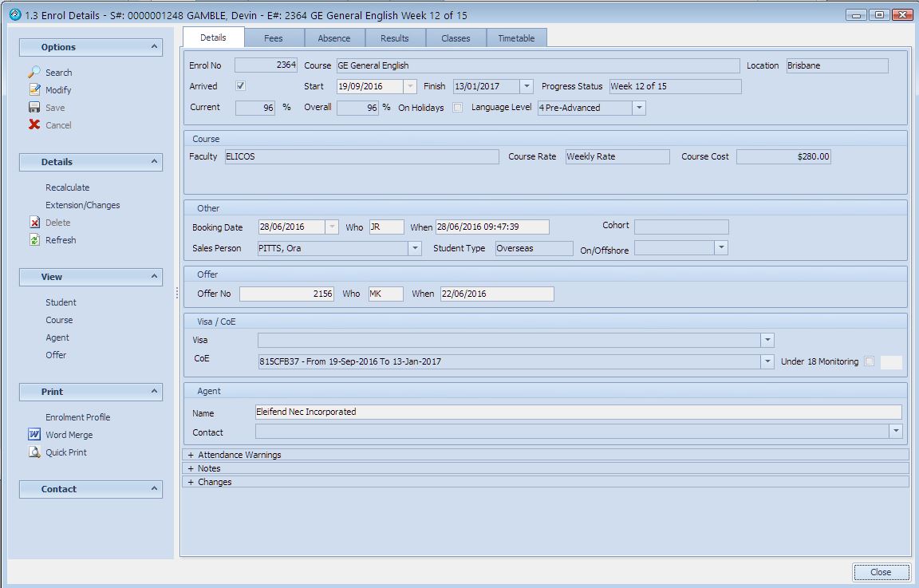Click the red Cancel X icon

[x=34, y=125]
